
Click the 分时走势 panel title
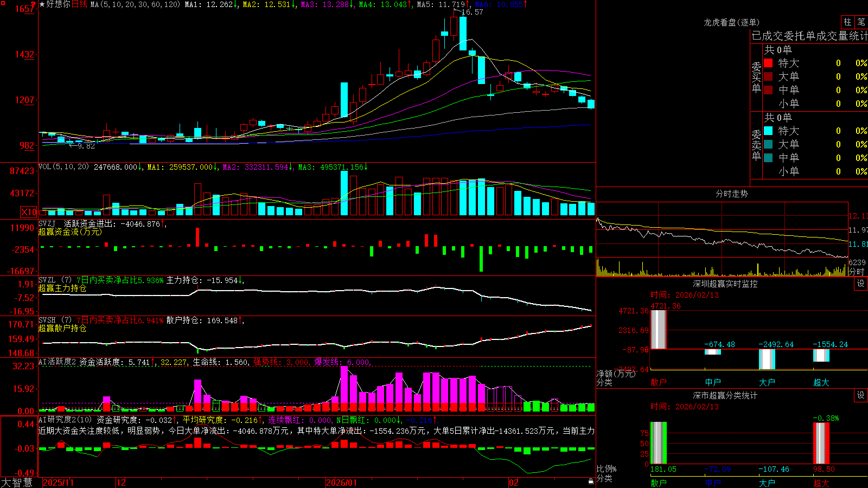tap(731, 194)
